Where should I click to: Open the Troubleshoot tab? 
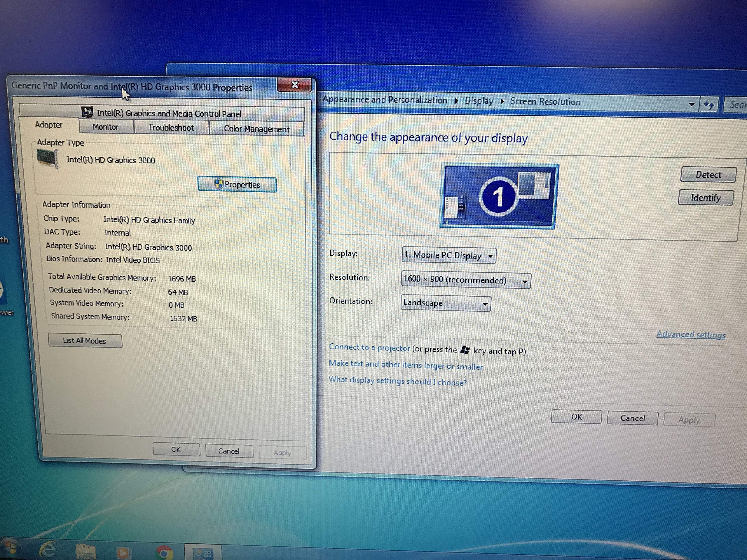pos(171,127)
